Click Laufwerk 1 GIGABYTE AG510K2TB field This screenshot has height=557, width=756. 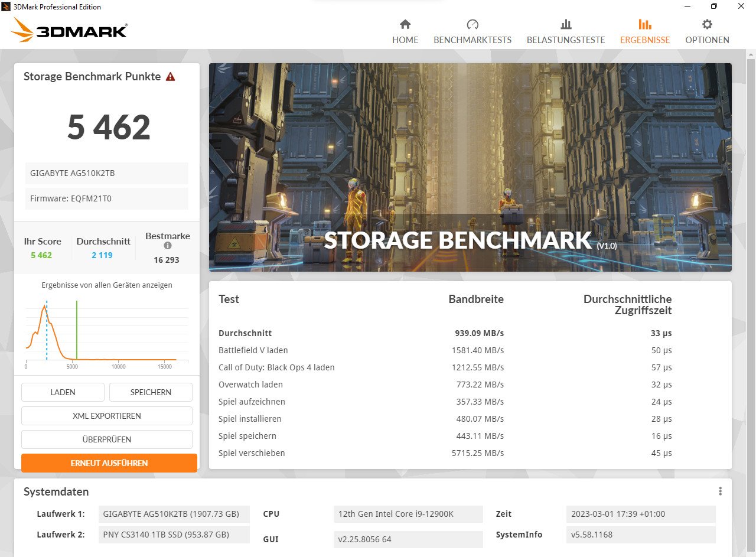coord(174,514)
